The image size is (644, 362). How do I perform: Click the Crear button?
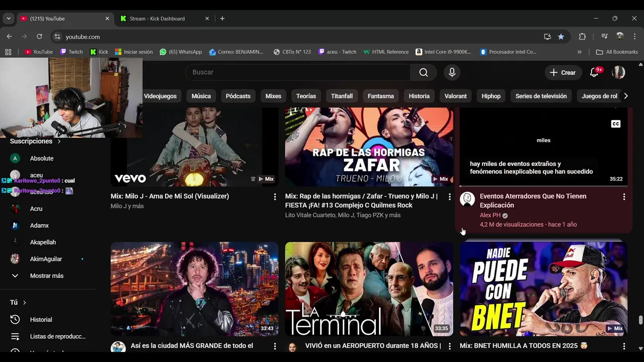coord(563,72)
